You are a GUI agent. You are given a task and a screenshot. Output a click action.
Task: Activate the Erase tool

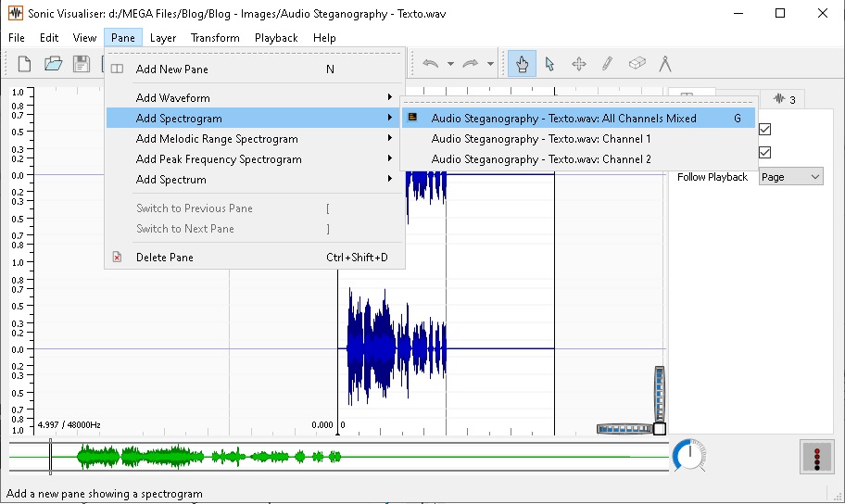(x=637, y=64)
